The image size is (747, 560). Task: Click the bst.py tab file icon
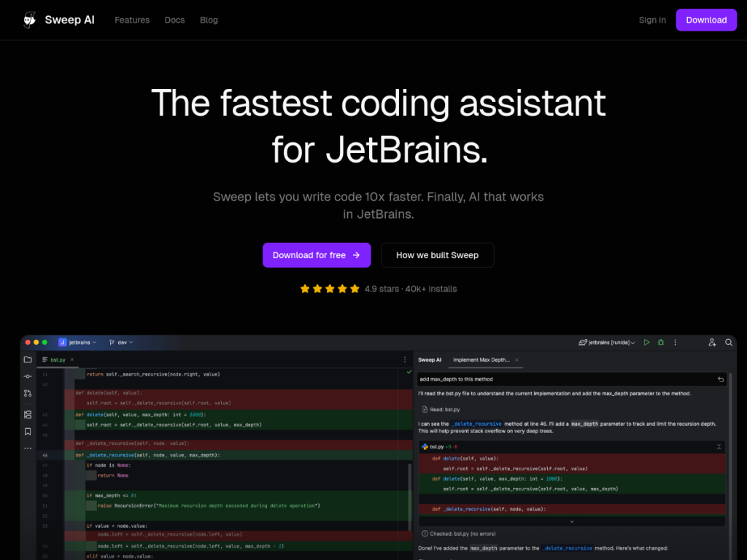tap(44, 359)
